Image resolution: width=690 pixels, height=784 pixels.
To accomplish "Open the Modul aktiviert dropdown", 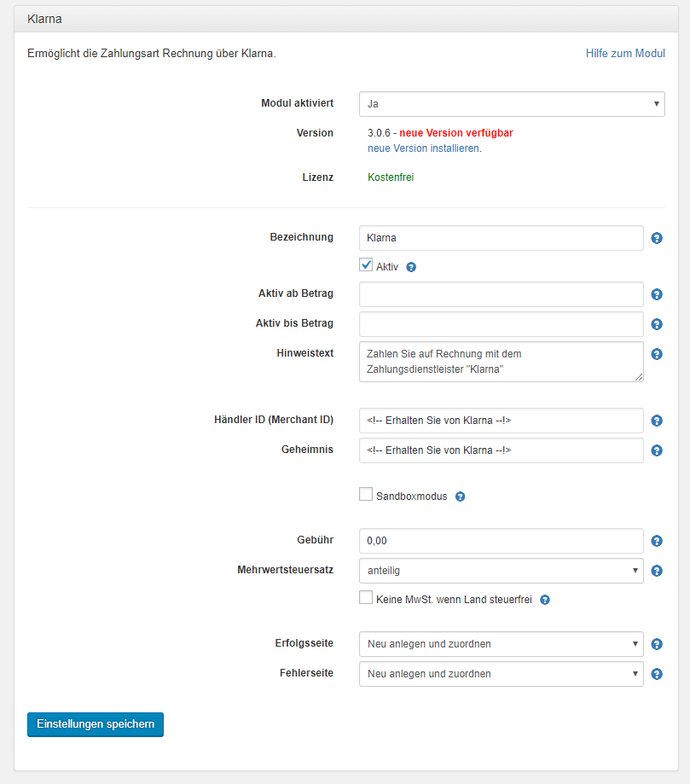I will [511, 103].
